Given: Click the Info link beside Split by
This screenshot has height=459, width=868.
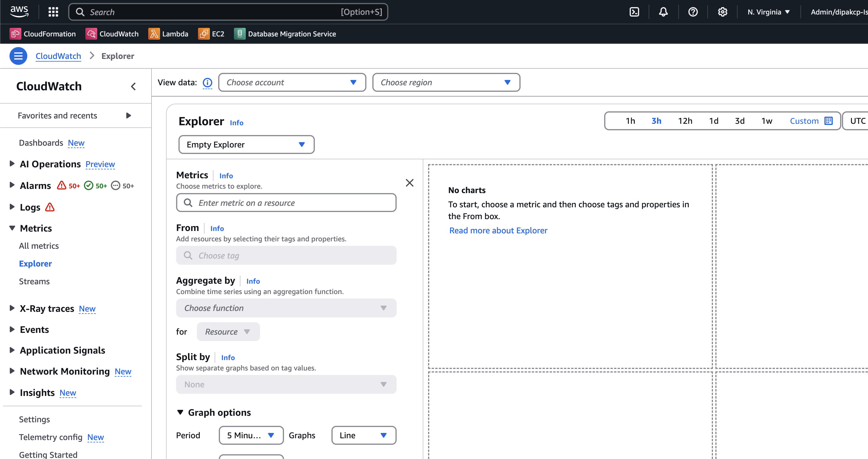Looking at the screenshot, I should coord(228,357).
